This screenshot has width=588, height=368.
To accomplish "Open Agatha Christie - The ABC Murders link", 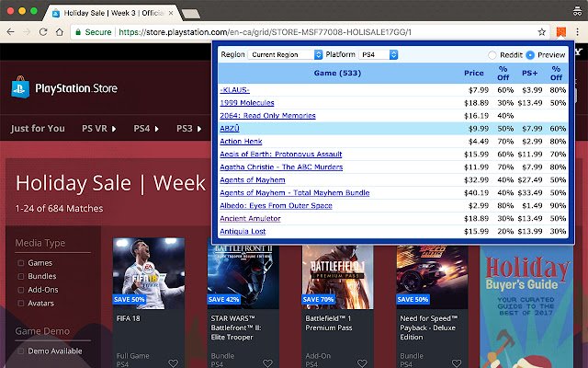I will [x=281, y=167].
